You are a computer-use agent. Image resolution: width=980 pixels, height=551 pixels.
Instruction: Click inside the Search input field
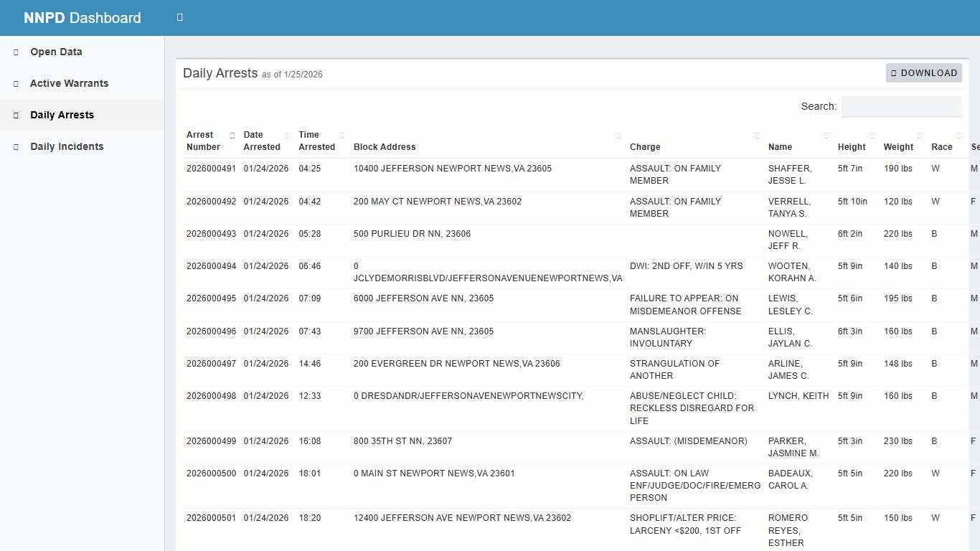click(x=901, y=106)
